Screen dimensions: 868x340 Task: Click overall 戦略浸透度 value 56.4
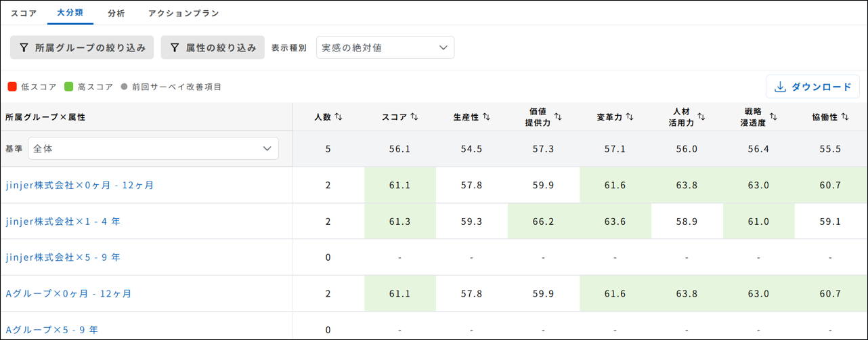pos(758,149)
